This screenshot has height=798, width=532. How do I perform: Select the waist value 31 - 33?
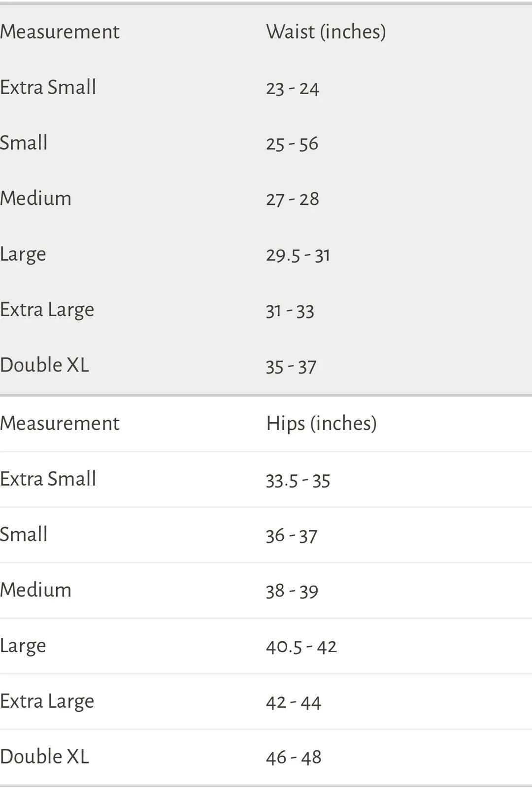290,311
